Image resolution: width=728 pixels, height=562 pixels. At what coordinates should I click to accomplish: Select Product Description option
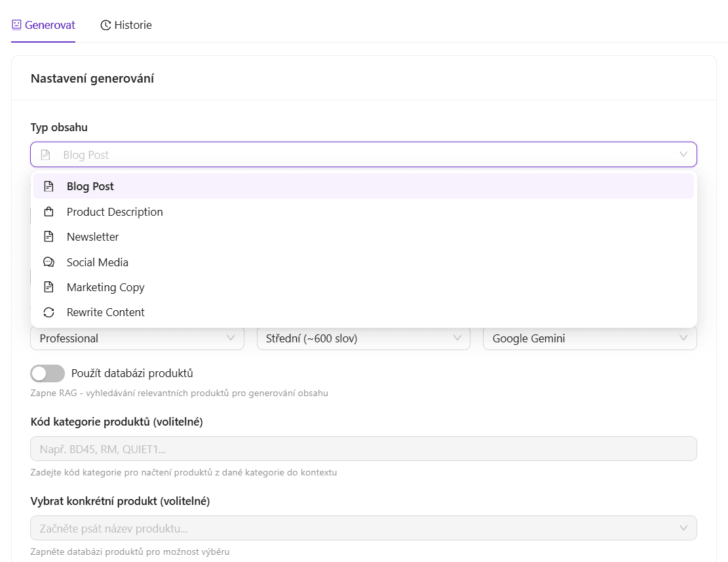115,212
